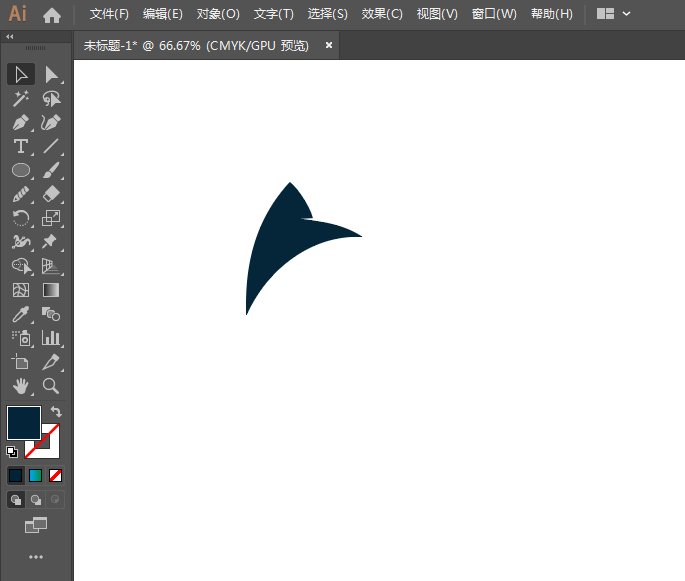
Task: Choose the Direct Selection tool
Action: [51, 74]
